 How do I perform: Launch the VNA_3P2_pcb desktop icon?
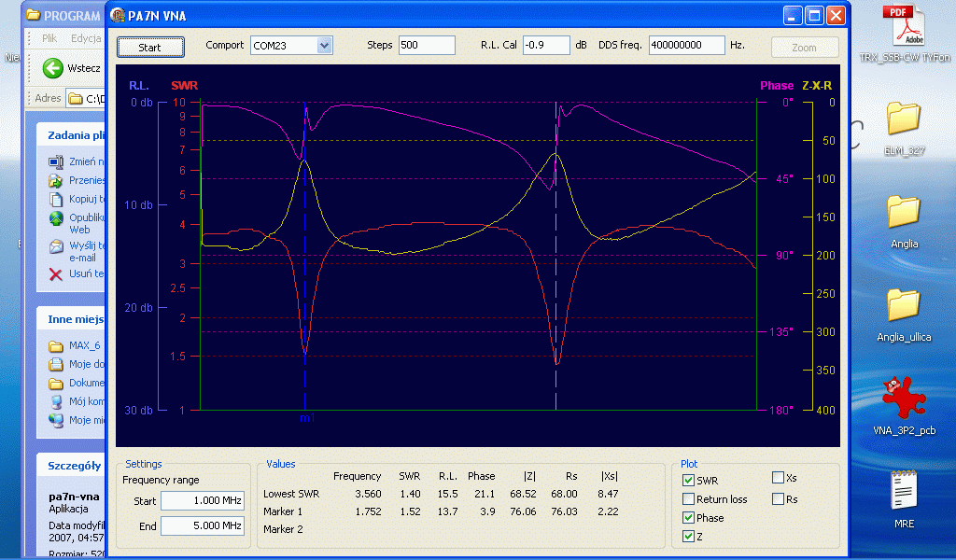click(x=903, y=399)
